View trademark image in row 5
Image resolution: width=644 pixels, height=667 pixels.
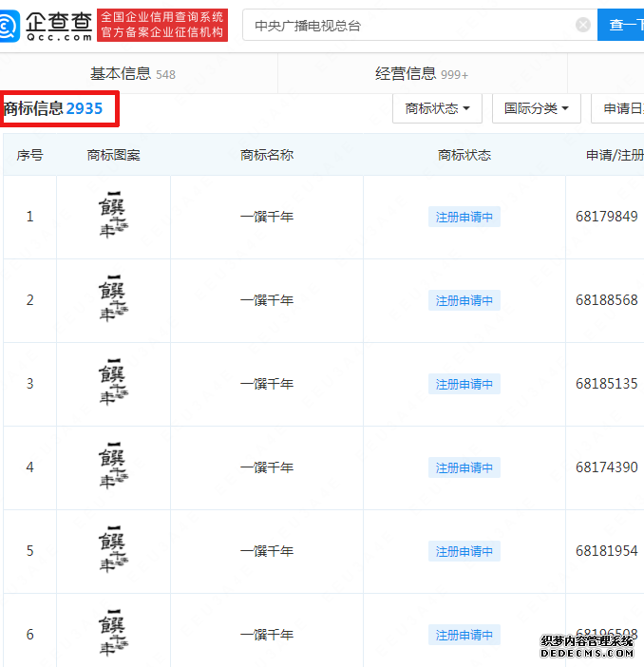tap(113, 549)
